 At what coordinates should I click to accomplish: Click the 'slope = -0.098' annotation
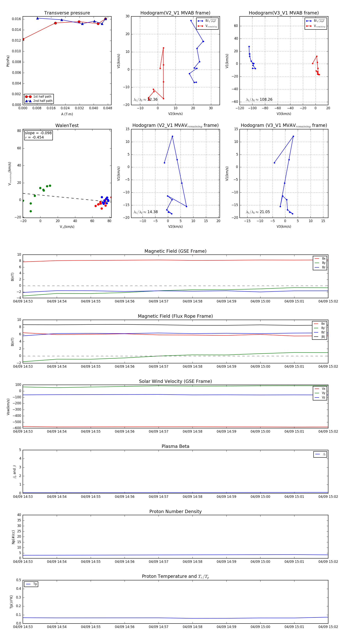(38, 133)
